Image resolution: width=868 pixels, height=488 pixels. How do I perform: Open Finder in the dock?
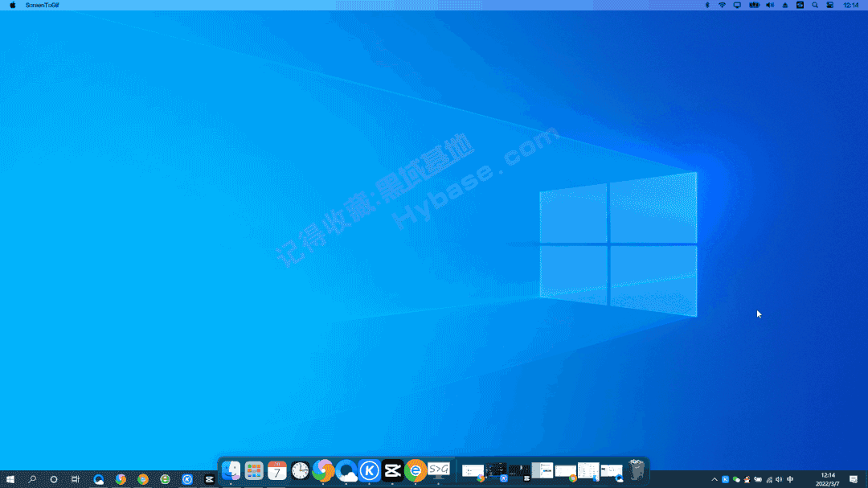tap(231, 471)
